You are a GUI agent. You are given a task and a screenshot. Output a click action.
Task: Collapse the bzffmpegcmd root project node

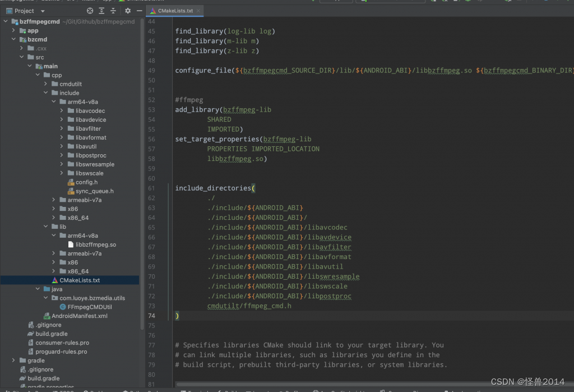click(x=6, y=22)
